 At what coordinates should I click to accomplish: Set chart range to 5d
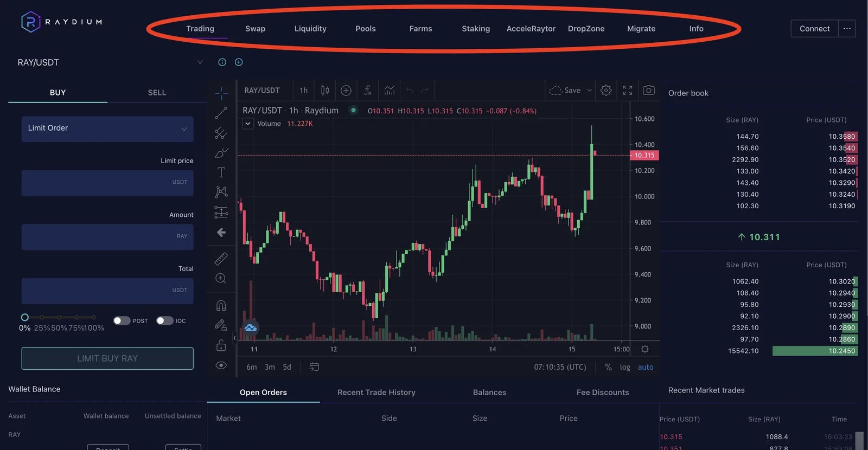(287, 367)
